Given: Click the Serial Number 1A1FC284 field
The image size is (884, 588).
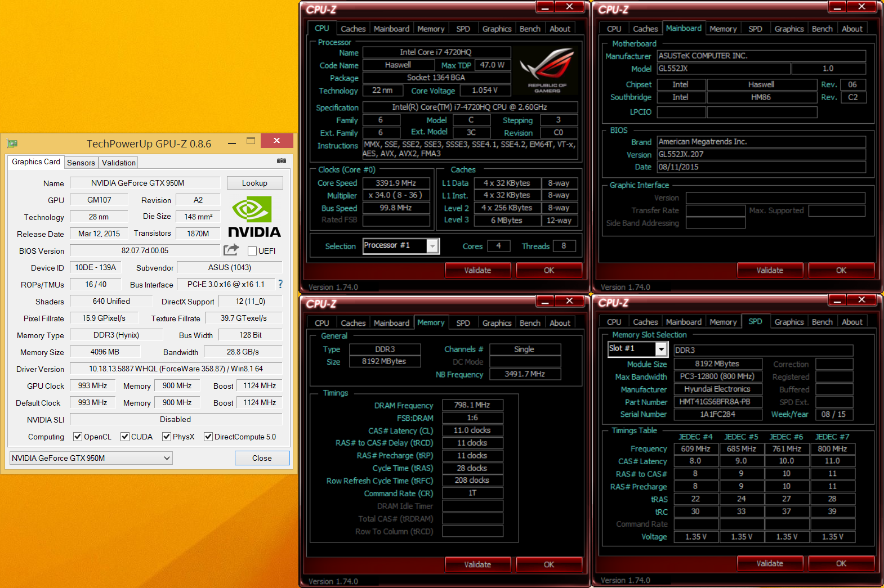Looking at the screenshot, I should click(x=717, y=414).
